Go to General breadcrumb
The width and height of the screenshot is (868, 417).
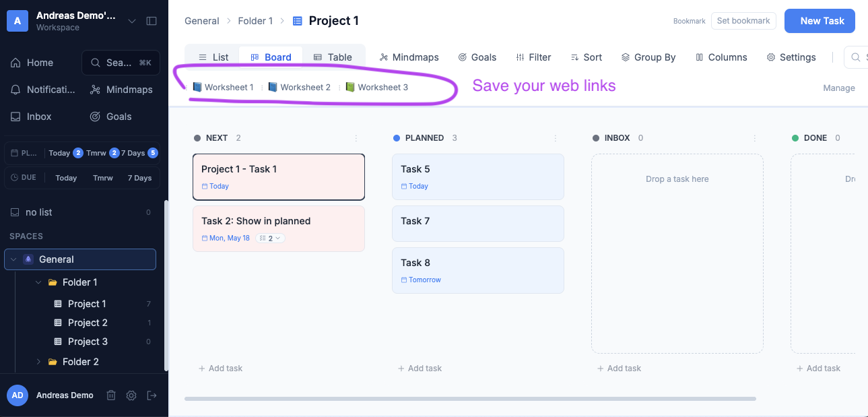click(x=202, y=21)
